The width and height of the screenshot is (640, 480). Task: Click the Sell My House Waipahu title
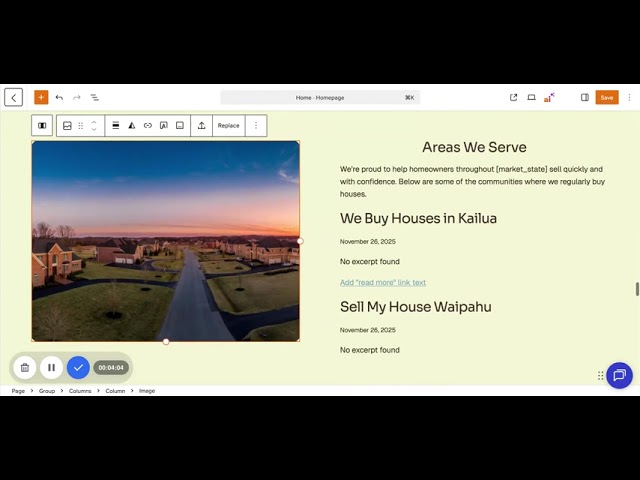tap(416, 307)
